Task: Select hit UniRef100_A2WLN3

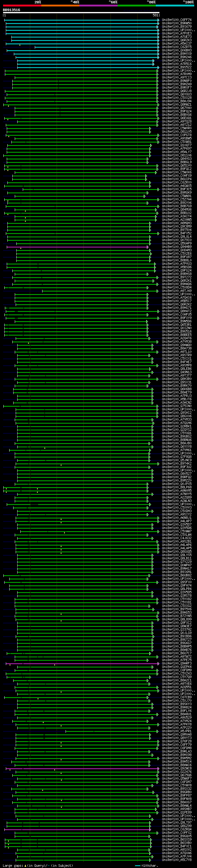Action: (x=177, y=501)
